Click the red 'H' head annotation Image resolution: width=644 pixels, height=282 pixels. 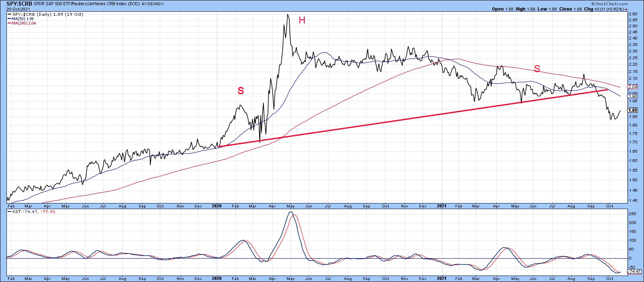tap(301, 20)
